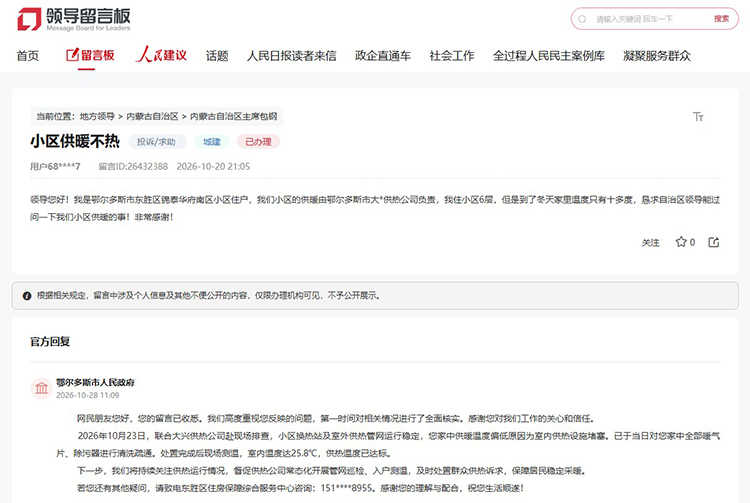Click the 城建 category tag
The height and width of the screenshot is (503, 750).
click(x=211, y=142)
